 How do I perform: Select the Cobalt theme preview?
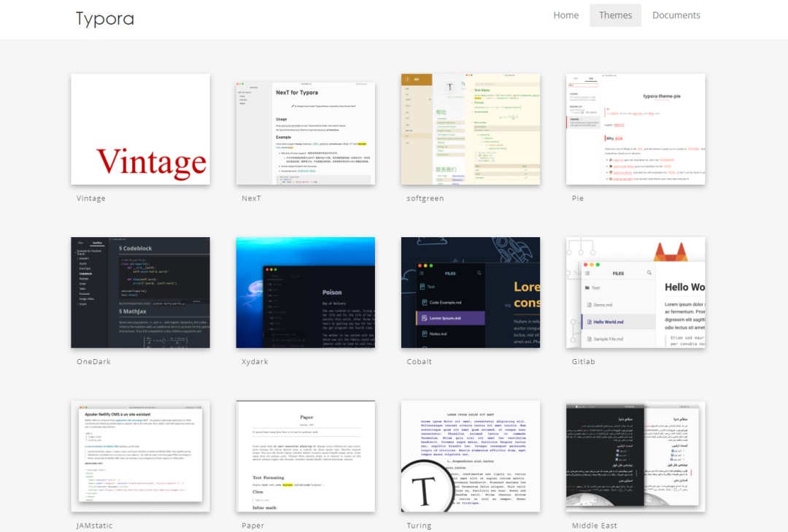point(470,292)
